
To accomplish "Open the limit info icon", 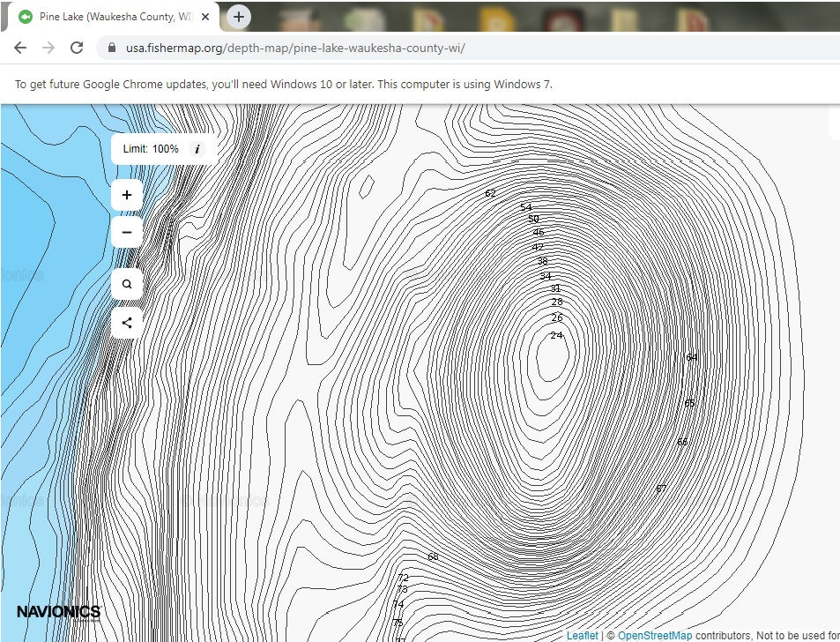I will [197, 149].
